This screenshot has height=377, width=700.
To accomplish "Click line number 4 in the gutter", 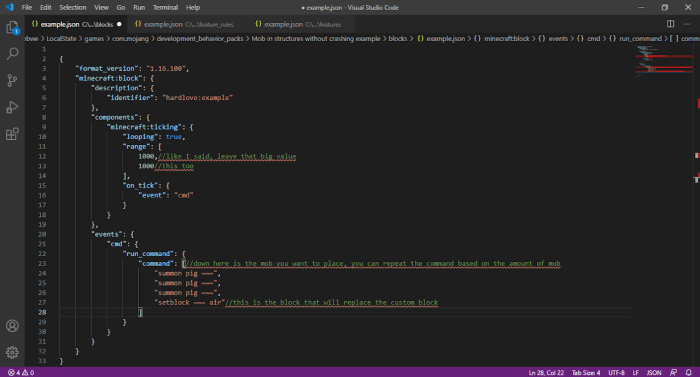I will [x=44, y=78].
